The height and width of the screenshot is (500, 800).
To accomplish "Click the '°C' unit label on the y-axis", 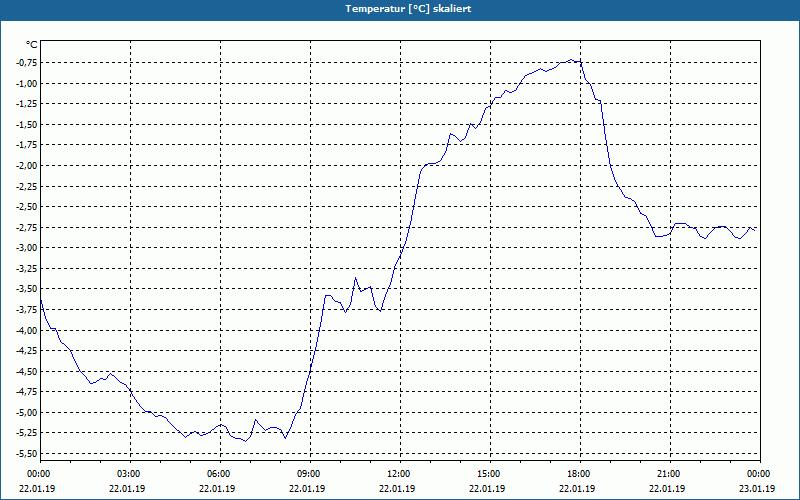I will [32, 45].
